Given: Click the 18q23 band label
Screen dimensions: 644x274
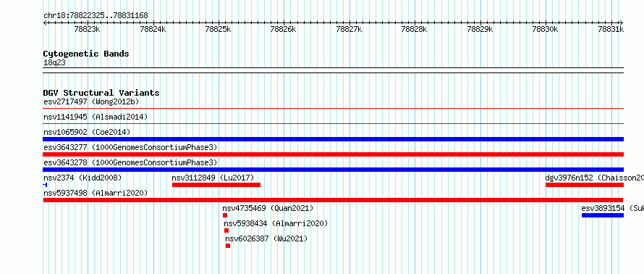Looking at the screenshot, I should (54, 62).
